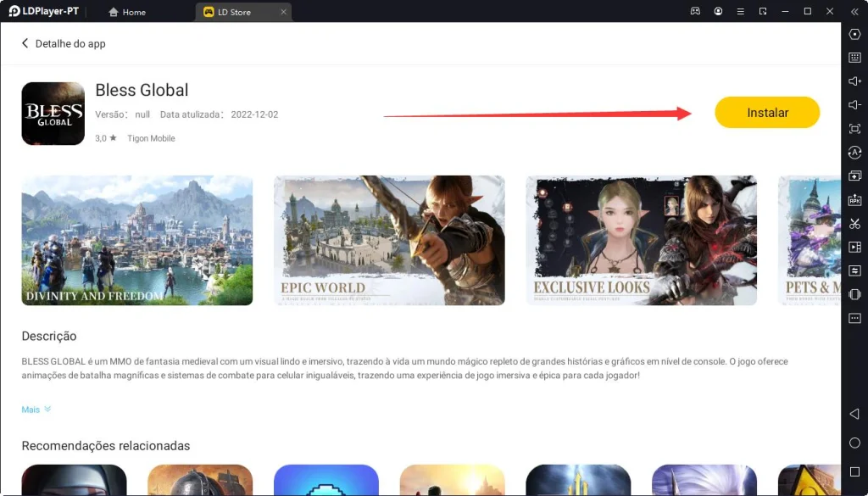Open the multi-instance manager icon
This screenshot has width=868, height=496.
(854, 176)
